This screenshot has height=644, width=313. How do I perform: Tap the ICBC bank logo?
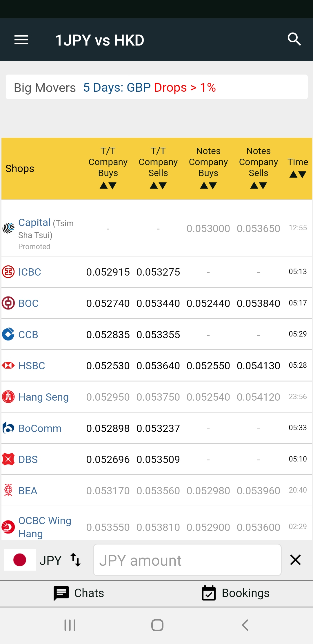coord(8,272)
